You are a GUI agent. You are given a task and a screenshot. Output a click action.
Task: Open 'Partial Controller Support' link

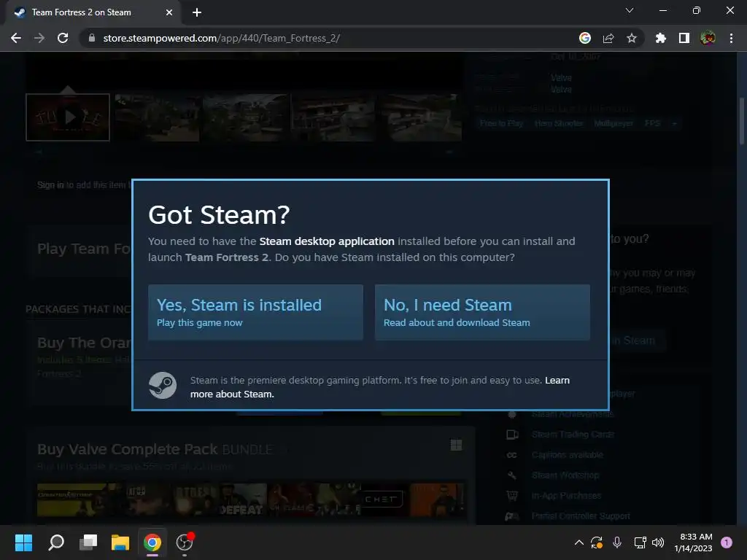[581, 516]
